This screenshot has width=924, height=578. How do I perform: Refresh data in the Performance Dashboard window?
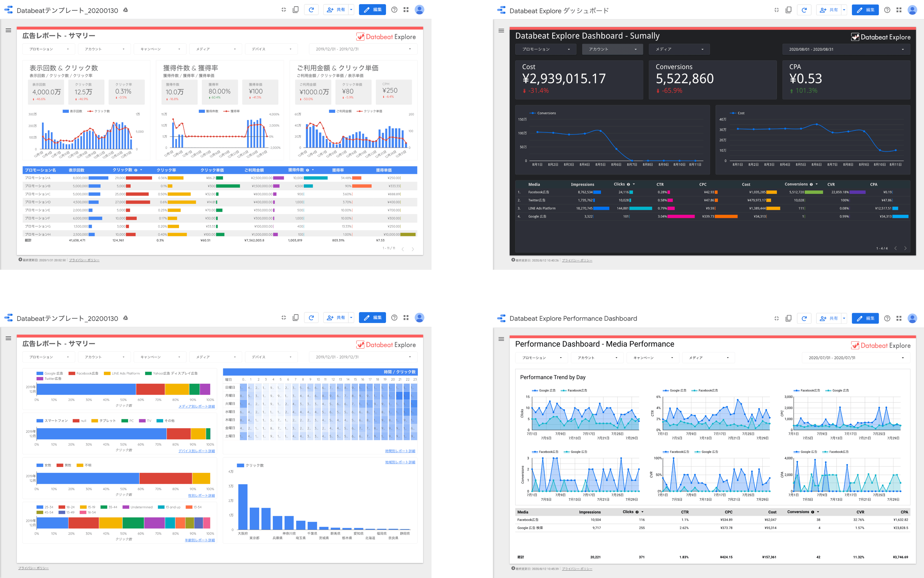pyautogui.click(x=804, y=318)
